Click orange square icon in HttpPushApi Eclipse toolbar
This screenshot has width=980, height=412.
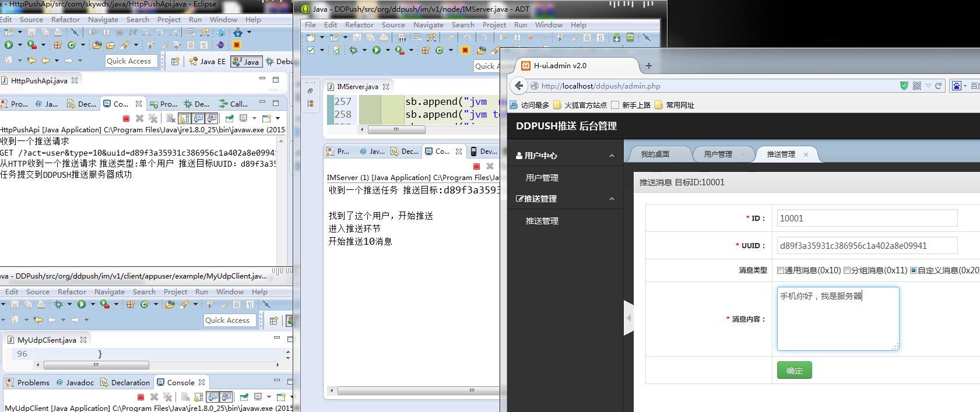(x=237, y=45)
